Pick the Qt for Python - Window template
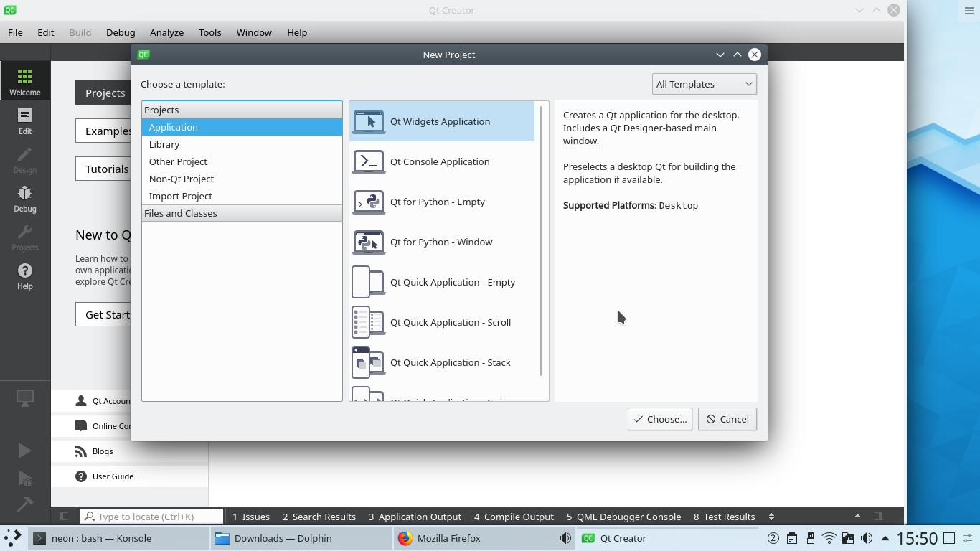The width and height of the screenshot is (980, 551). [441, 242]
